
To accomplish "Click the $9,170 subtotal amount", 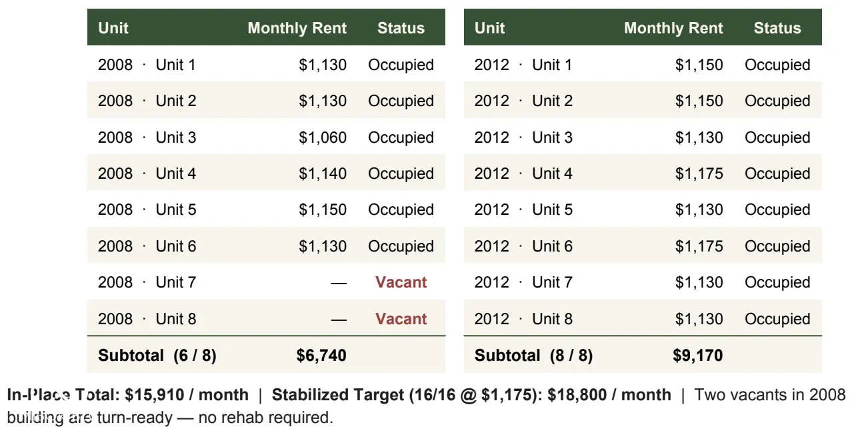I will coord(697,356).
